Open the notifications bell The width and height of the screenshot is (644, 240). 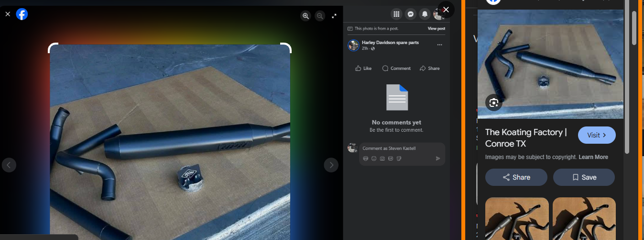425,14
